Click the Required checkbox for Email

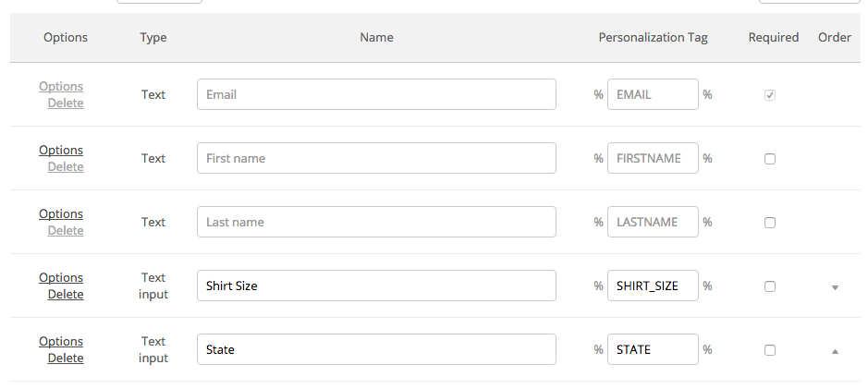[770, 95]
